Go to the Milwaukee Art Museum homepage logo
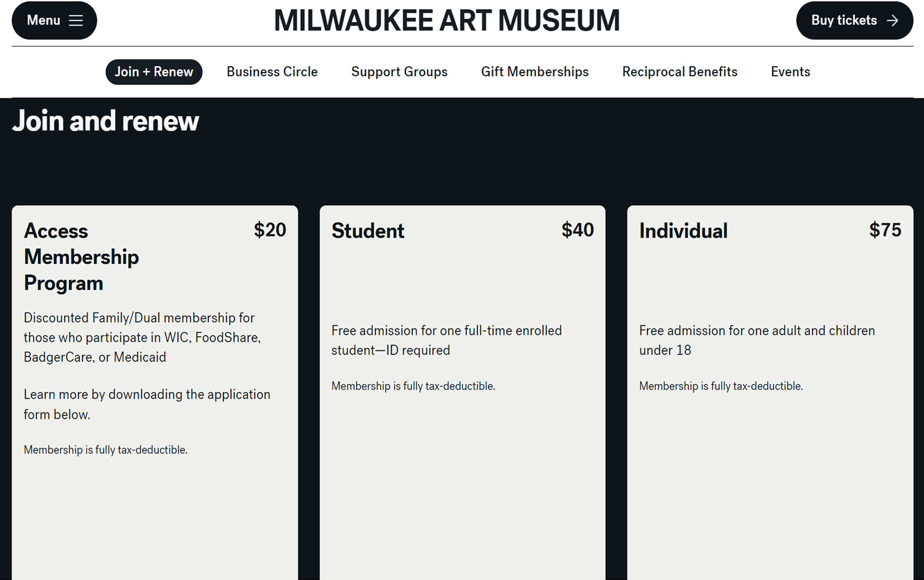The width and height of the screenshot is (924, 580). coord(447,20)
